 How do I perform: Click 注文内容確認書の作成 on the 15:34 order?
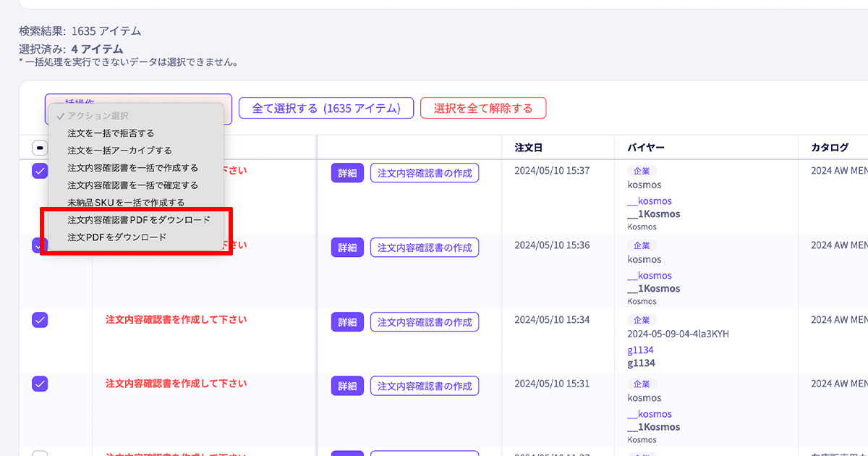pos(425,322)
